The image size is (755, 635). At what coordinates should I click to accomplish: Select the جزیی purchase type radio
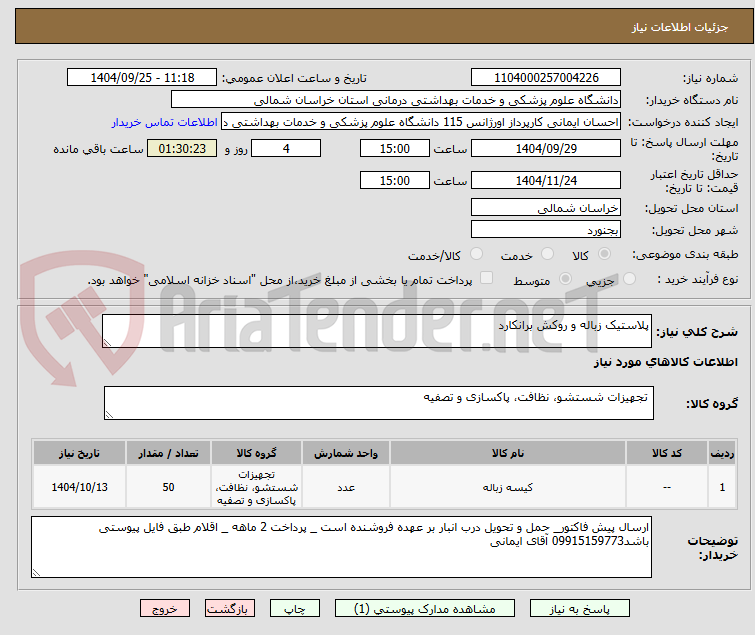coord(629,279)
